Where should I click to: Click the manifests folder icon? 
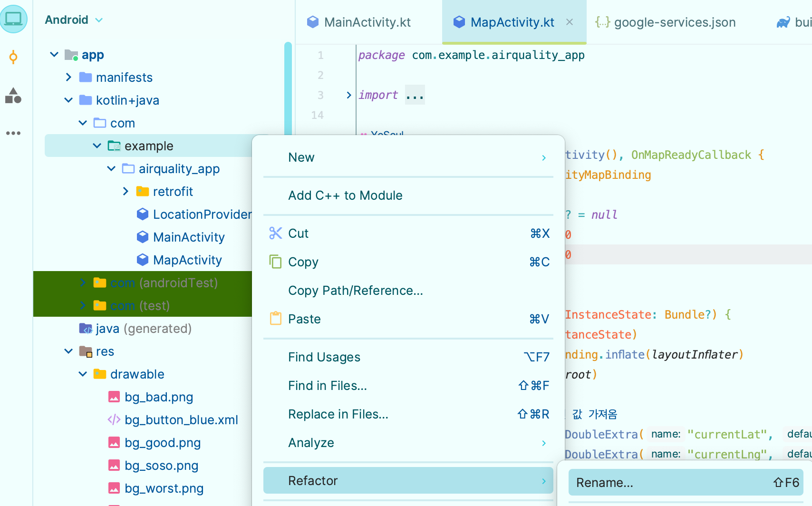pos(86,77)
